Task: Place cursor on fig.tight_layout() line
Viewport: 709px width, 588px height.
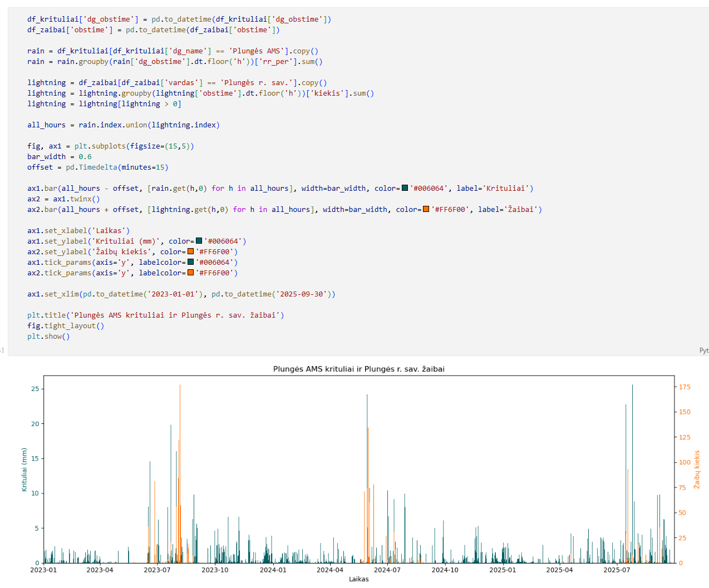Action: coord(66,326)
